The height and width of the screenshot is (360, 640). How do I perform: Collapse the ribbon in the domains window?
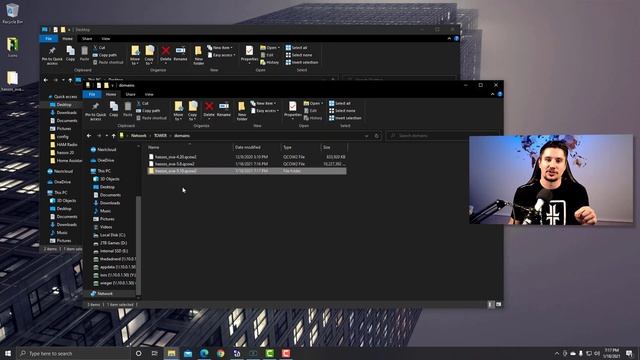point(493,94)
